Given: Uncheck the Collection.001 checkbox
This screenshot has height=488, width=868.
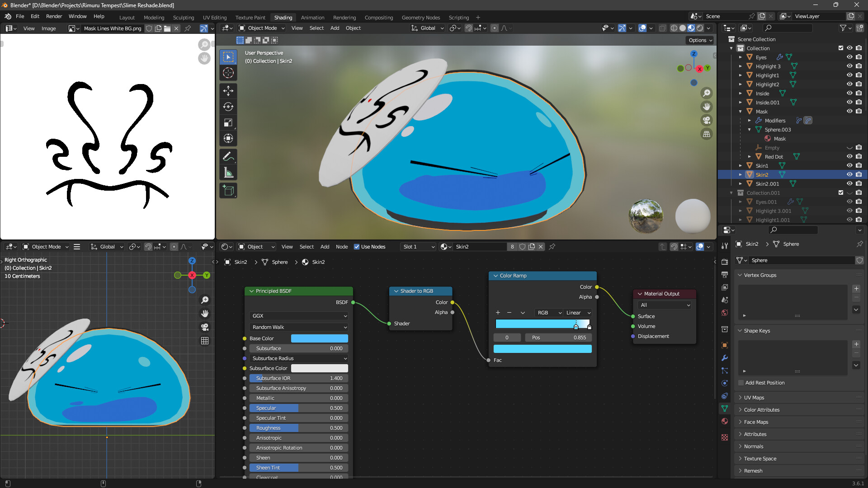Looking at the screenshot, I should tap(841, 192).
